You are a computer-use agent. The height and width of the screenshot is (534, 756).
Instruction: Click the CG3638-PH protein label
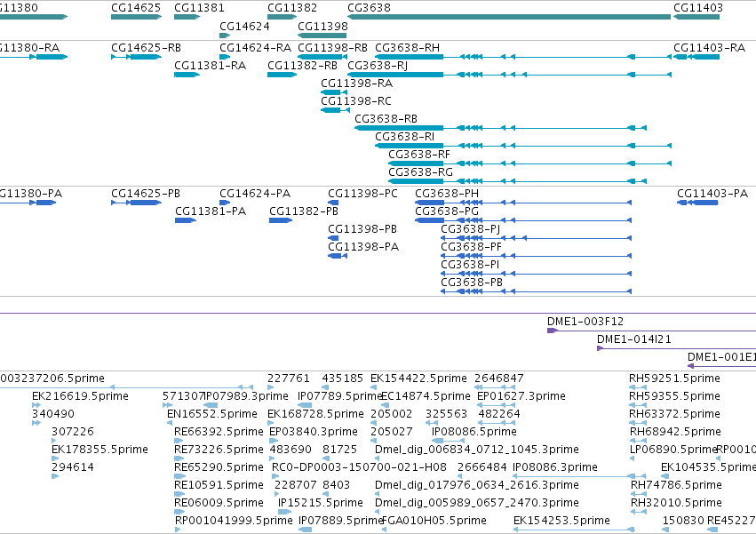click(447, 194)
